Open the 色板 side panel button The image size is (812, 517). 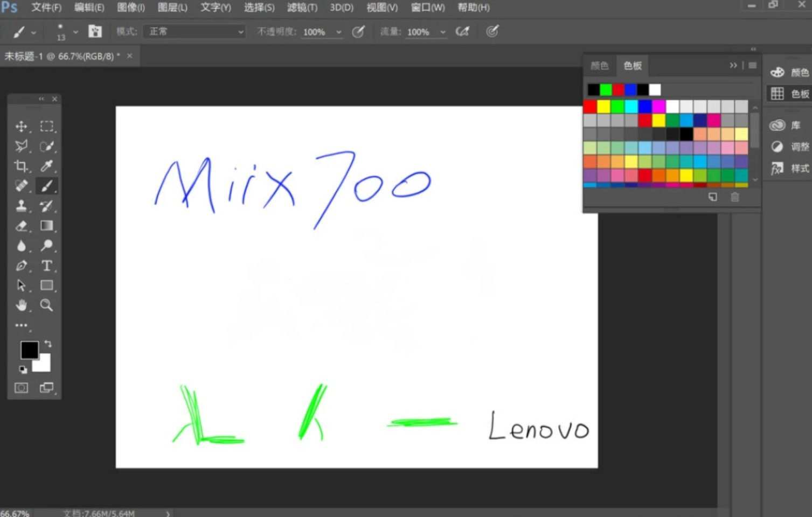point(789,94)
